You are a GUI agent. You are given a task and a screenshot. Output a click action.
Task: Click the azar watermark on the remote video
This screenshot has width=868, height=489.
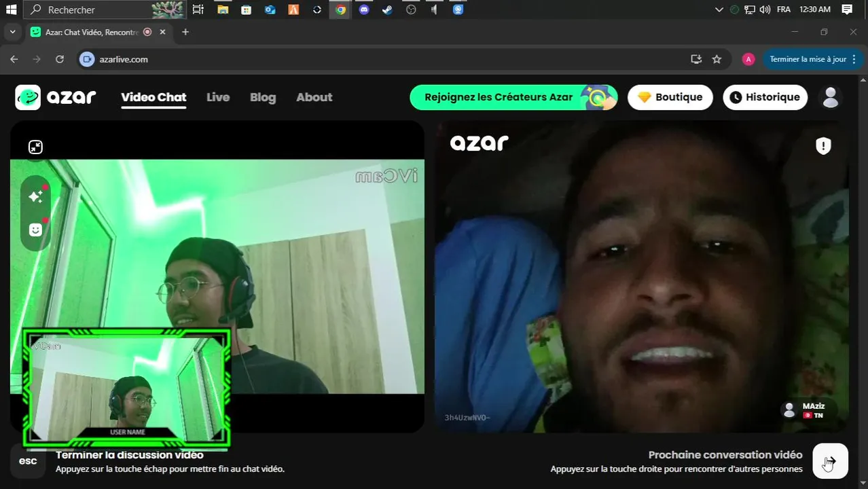click(480, 143)
